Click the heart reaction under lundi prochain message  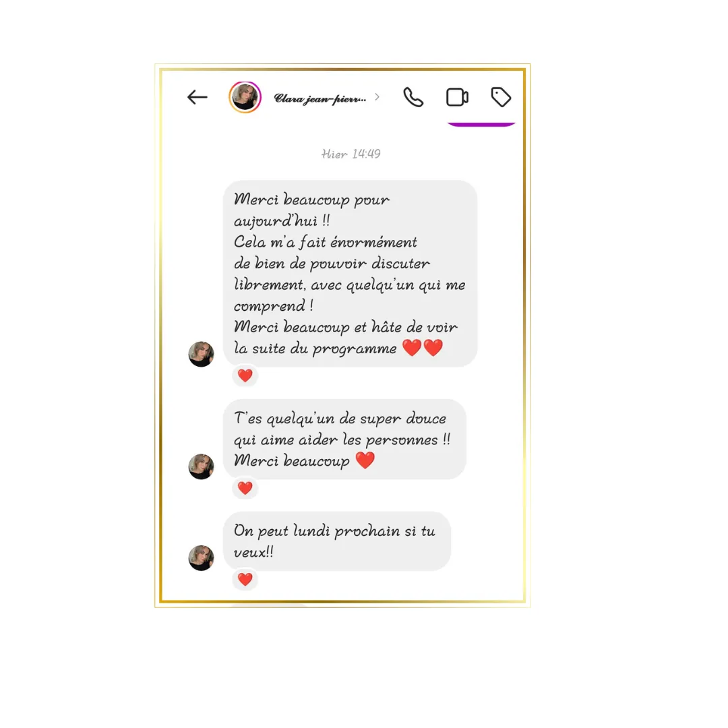245,579
